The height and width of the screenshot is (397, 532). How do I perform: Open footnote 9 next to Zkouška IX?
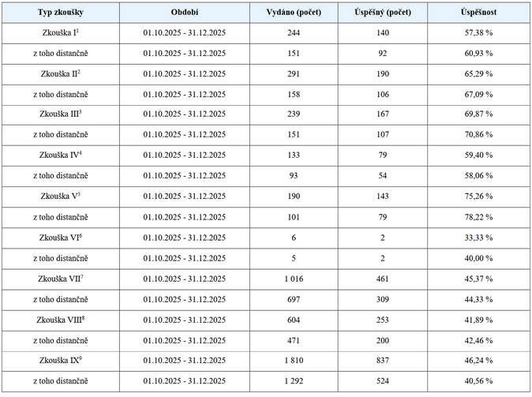pos(81,358)
